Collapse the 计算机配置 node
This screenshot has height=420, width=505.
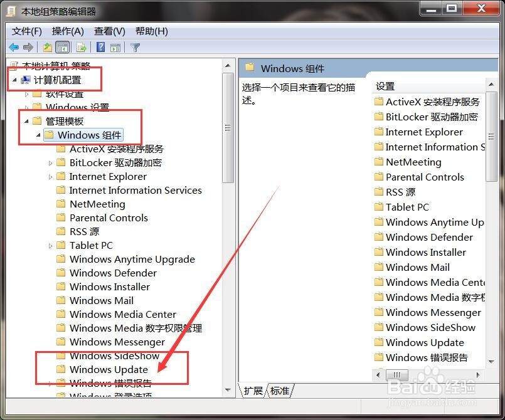tap(14, 80)
